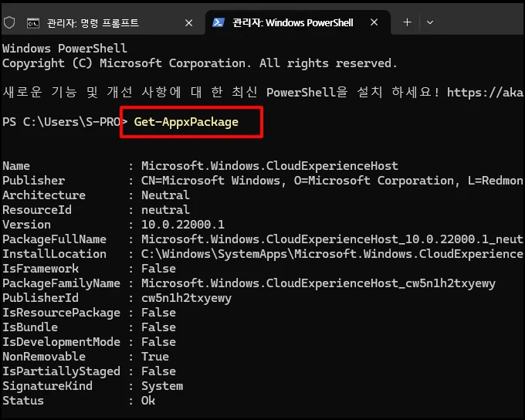The image size is (525, 420).
Task: Click the IsPartiallyStaged value False
Action: [x=158, y=371]
